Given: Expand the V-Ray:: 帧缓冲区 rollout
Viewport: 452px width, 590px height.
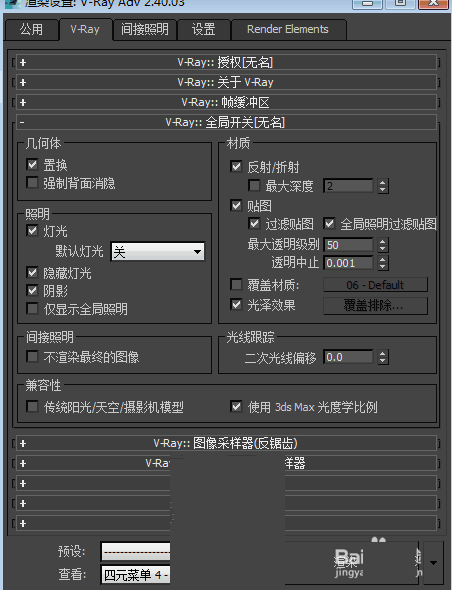Looking at the screenshot, I should pos(226,102).
